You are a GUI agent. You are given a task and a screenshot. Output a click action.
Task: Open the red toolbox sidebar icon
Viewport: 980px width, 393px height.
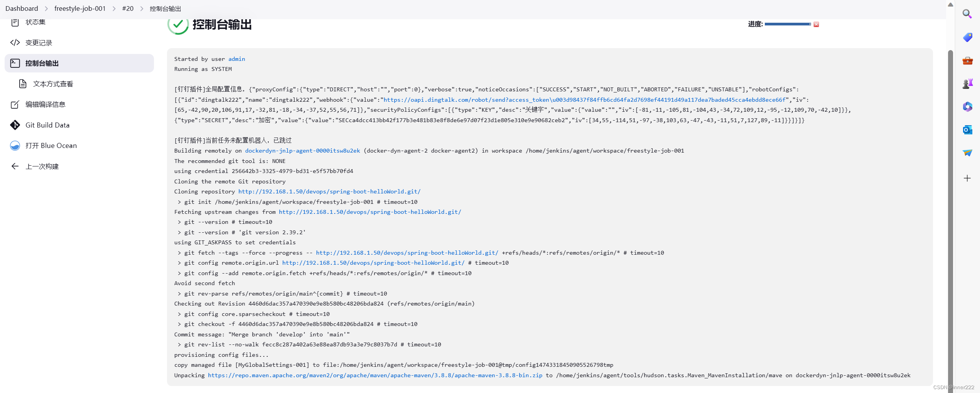pyautogui.click(x=967, y=60)
